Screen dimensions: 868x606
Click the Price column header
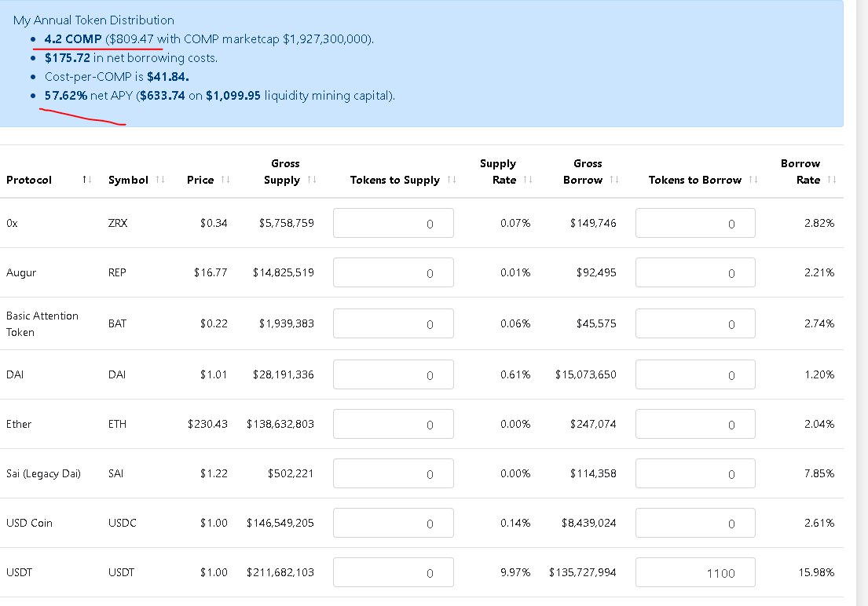tap(200, 180)
